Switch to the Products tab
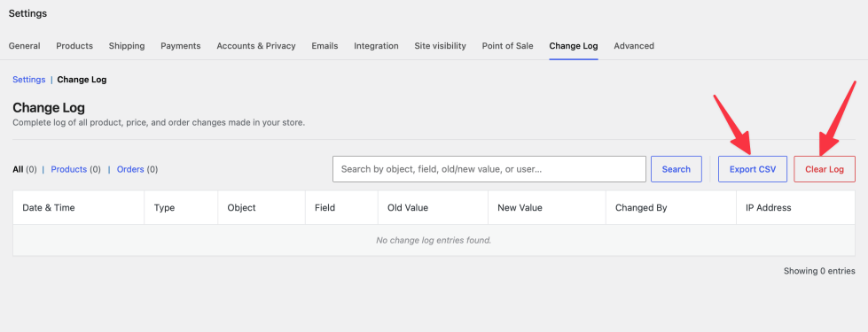The height and width of the screenshot is (332, 868). click(x=74, y=46)
